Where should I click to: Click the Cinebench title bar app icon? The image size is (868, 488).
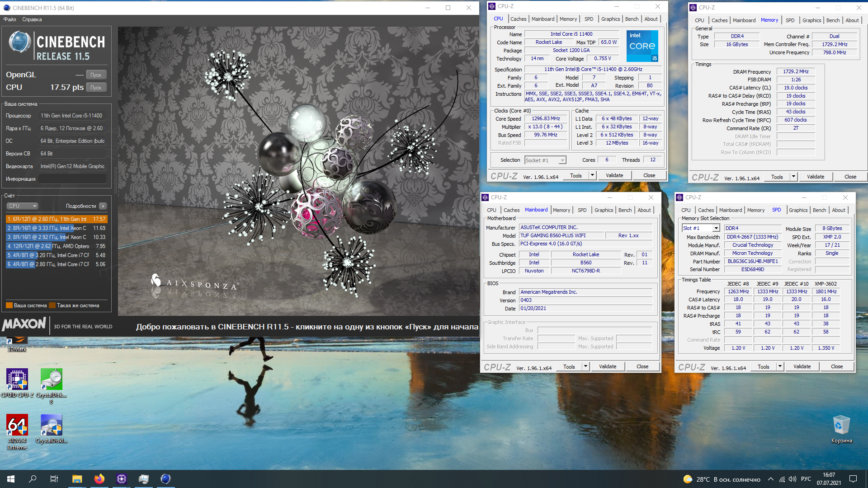6,8
